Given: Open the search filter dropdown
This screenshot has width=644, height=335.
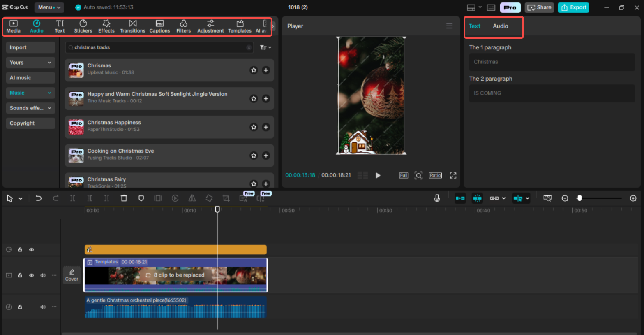Looking at the screenshot, I should (265, 47).
